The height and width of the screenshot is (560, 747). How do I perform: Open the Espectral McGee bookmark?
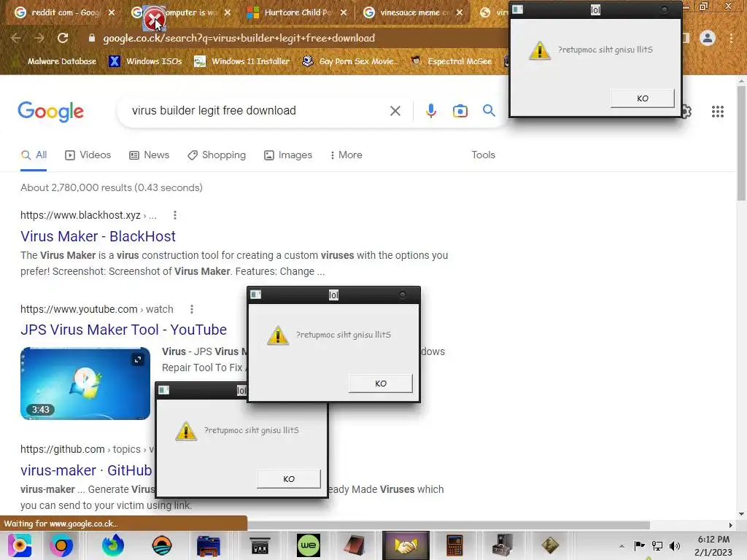pos(451,61)
